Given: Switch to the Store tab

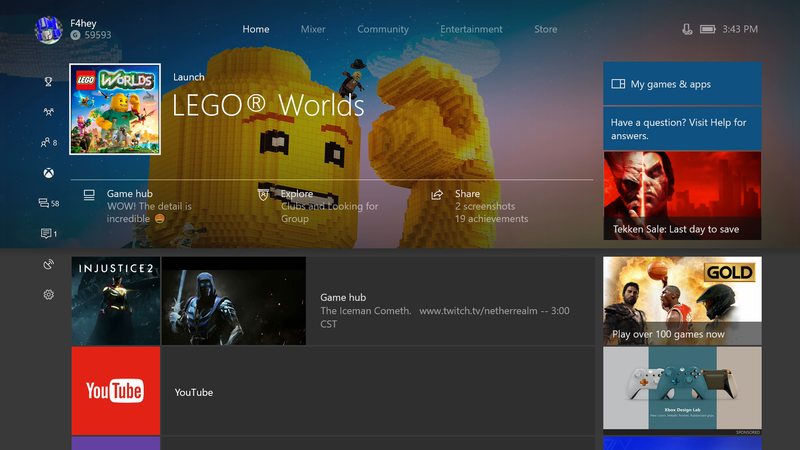Looking at the screenshot, I should click(545, 29).
